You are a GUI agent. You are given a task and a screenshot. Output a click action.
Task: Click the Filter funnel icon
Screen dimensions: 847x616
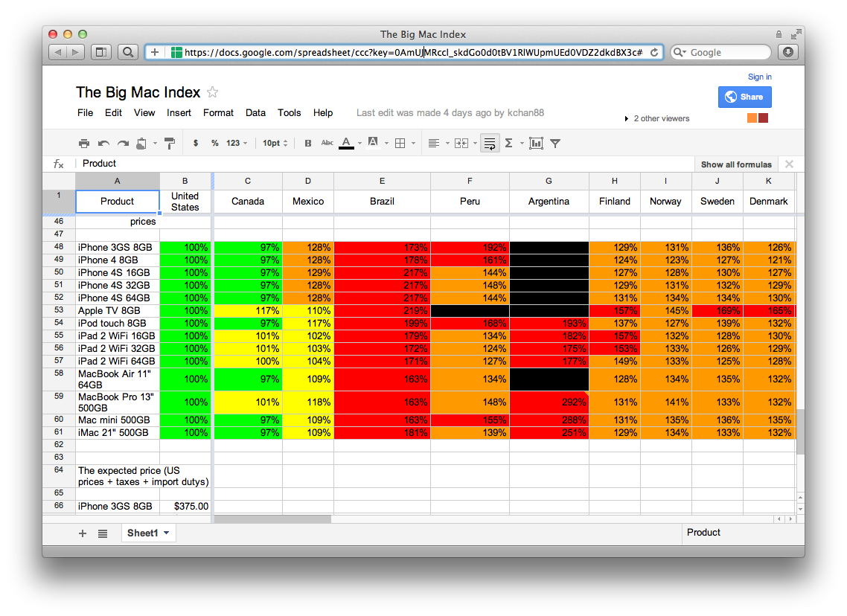click(x=555, y=143)
